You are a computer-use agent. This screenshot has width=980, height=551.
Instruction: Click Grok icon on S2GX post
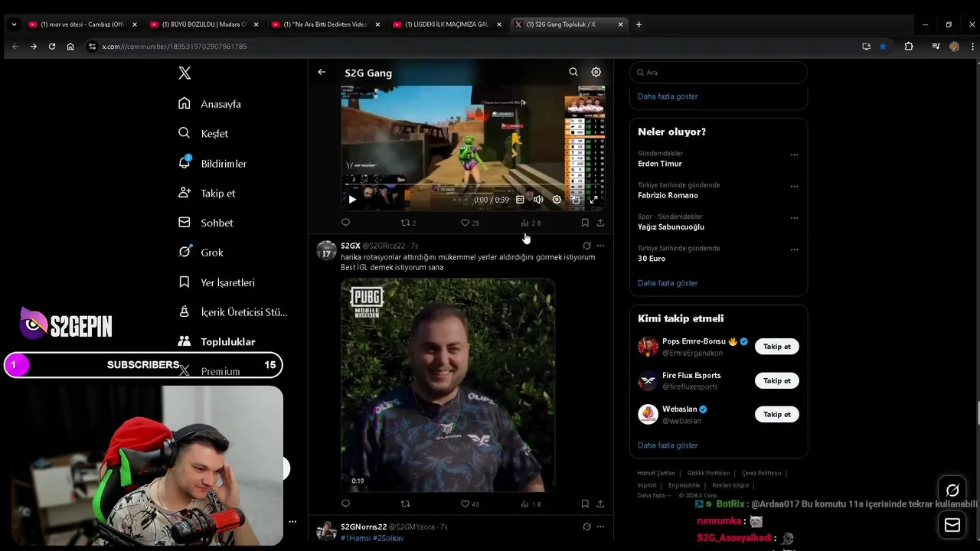pos(586,246)
